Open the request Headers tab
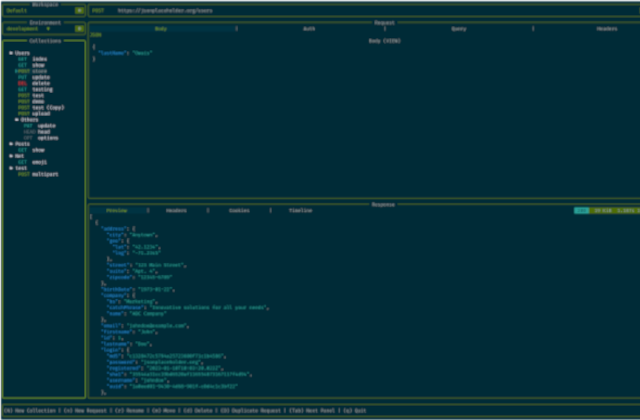 click(x=606, y=30)
